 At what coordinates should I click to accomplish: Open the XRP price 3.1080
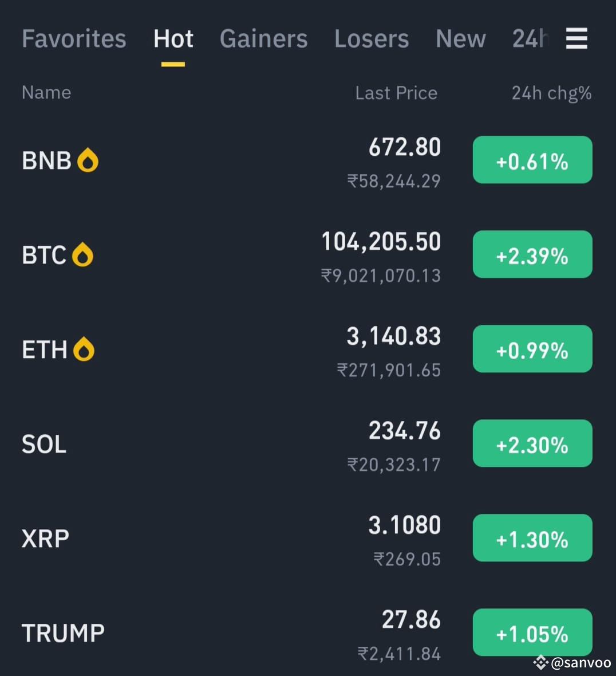pyautogui.click(x=405, y=525)
